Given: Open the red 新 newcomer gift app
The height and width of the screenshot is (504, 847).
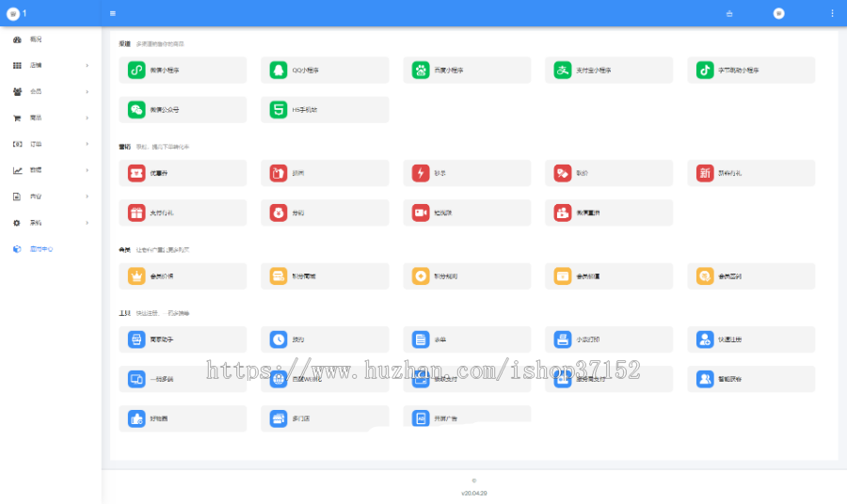Looking at the screenshot, I should click(x=751, y=173).
